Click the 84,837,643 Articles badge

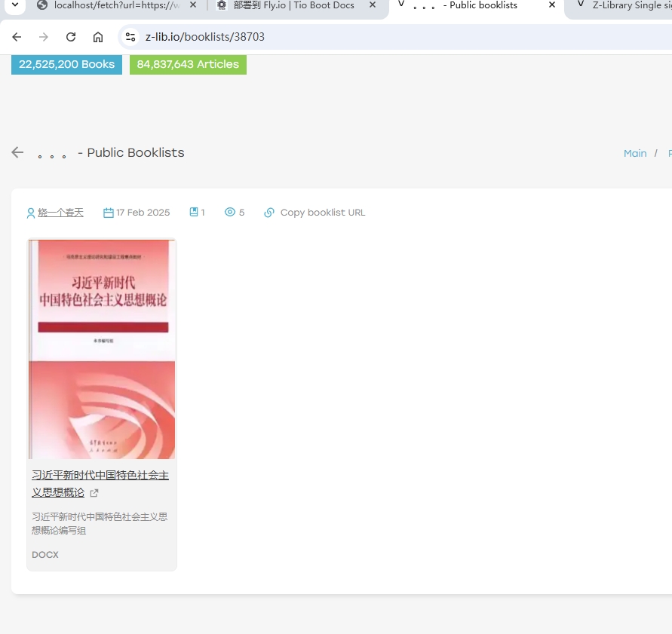(188, 65)
